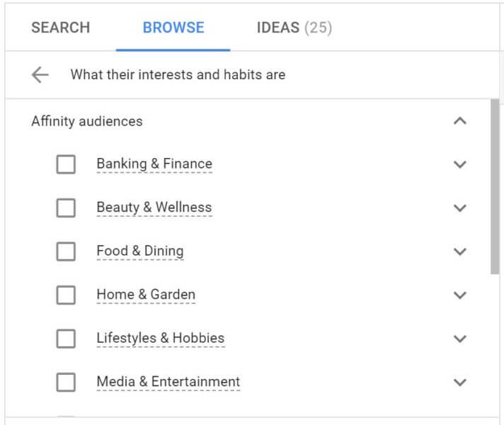Check the Banking & Finance checkbox
Viewport: 504px width, 425px height.
pyautogui.click(x=66, y=164)
